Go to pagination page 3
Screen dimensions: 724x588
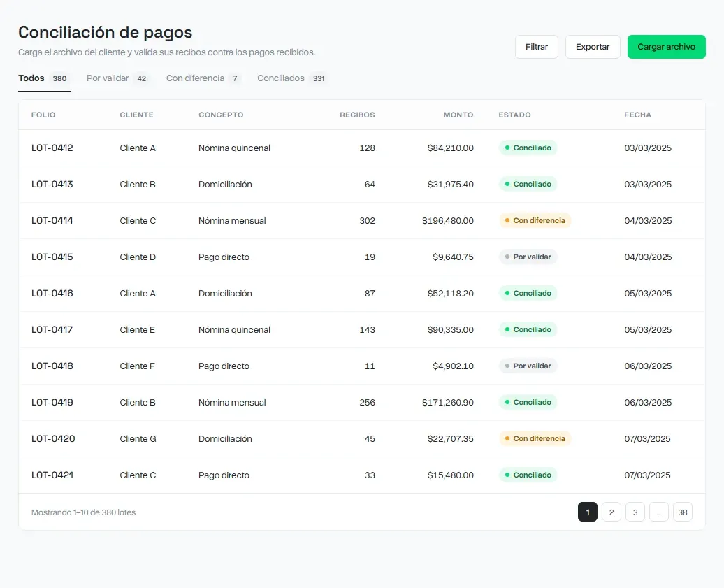pos(635,512)
